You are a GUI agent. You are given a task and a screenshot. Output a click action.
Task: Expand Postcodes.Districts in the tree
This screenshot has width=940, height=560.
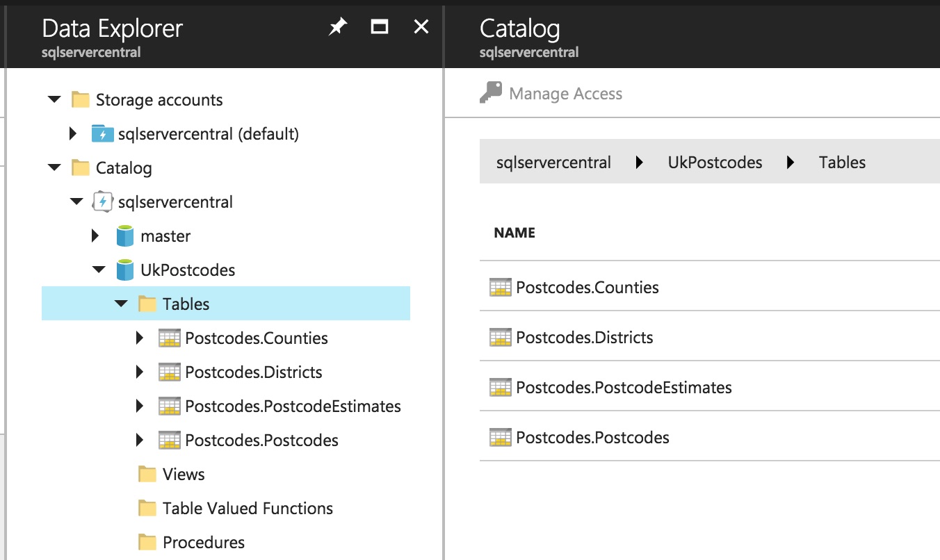coord(140,372)
